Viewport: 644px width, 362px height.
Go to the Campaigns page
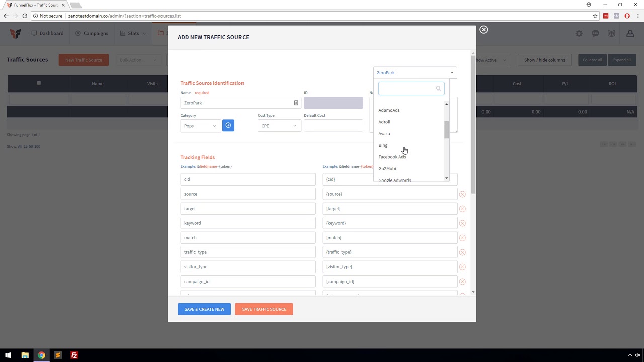tap(92, 33)
